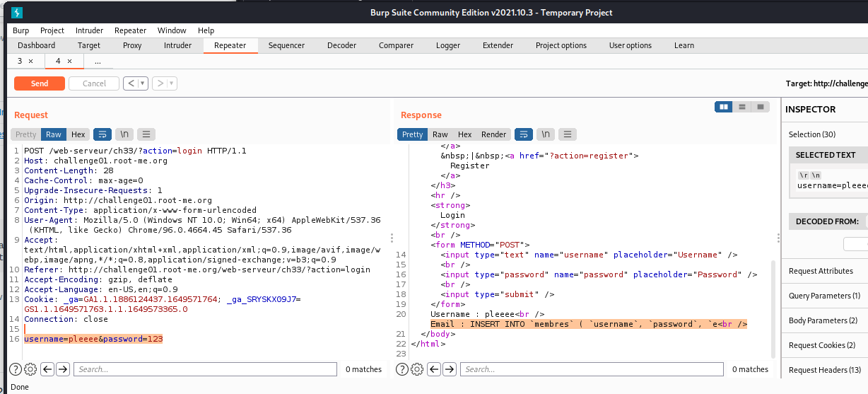Select top-bottom layout view icon
Image resolution: width=868 pixels, height=394 pixels.
pos(741,107)
